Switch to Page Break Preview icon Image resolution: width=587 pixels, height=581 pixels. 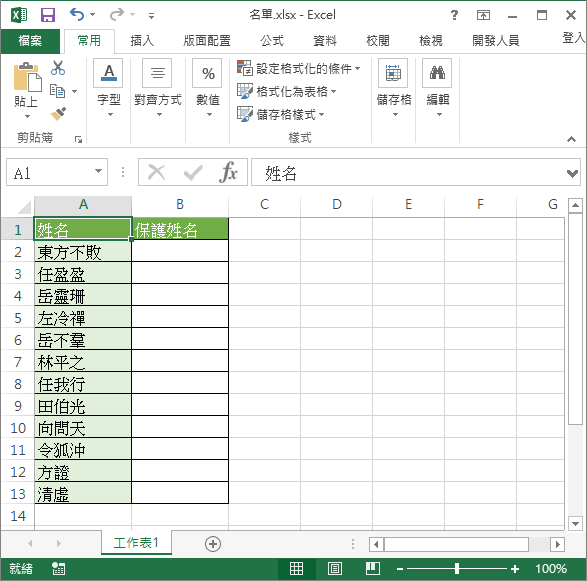[373, 569]
